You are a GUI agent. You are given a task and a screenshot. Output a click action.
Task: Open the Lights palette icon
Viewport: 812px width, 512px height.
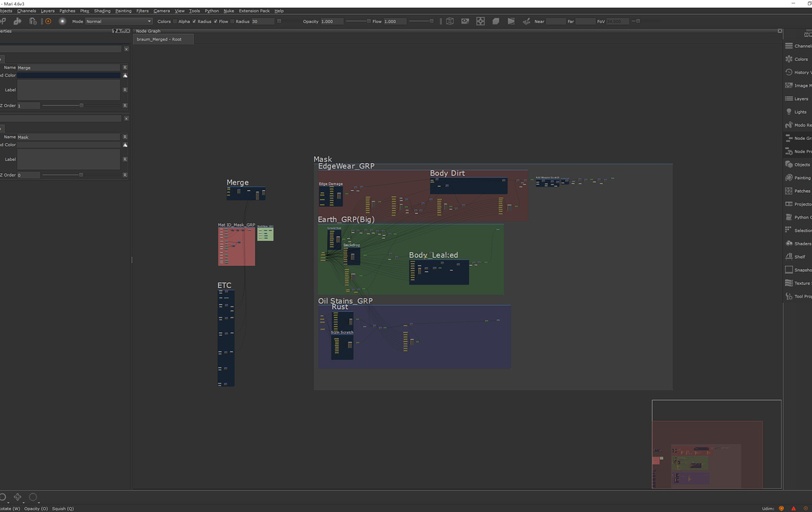click(788, 112)
